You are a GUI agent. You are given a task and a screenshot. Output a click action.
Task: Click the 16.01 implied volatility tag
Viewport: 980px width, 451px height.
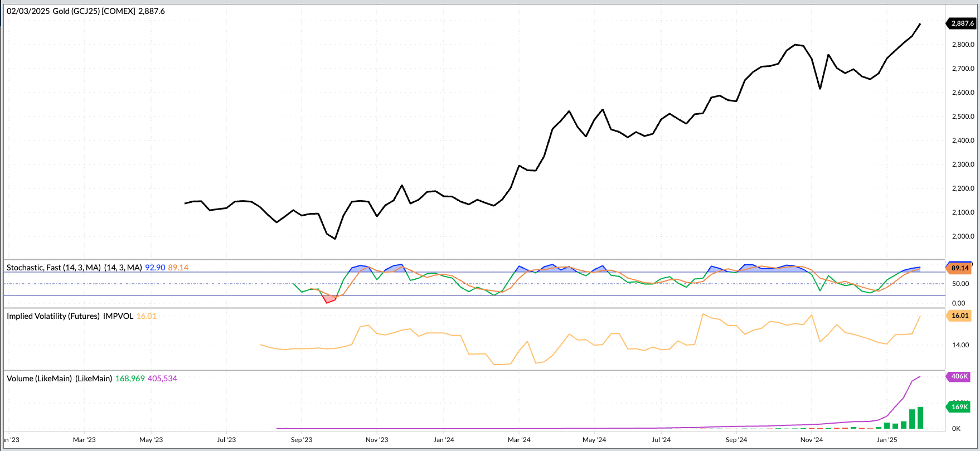[x=960, y=316]
